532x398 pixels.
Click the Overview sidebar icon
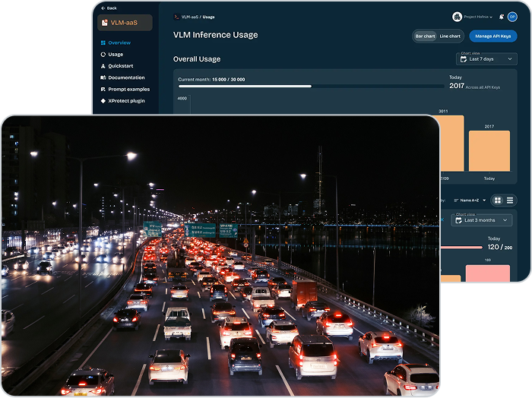click(x=103, y=43)
